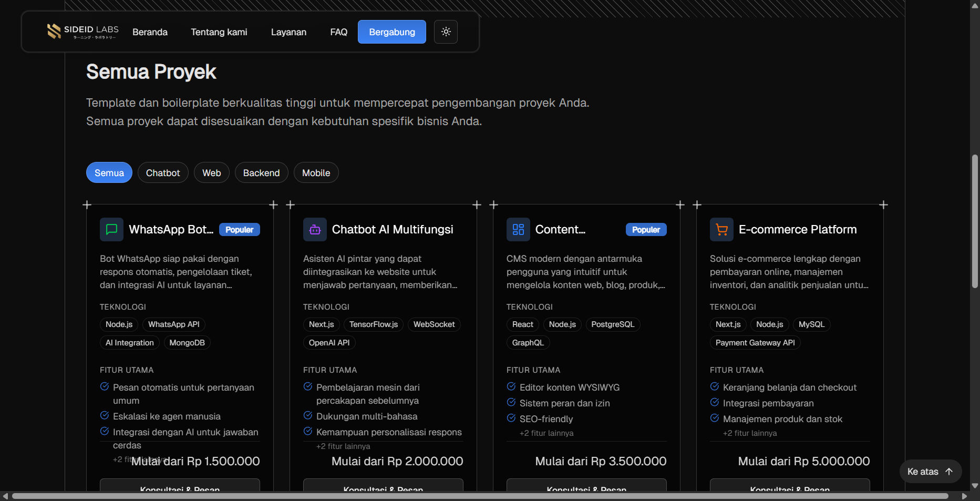Viewport: 980px width, 501px height.
Task: Click check icon beside Pesan otomatis
Action: point(105,387)
